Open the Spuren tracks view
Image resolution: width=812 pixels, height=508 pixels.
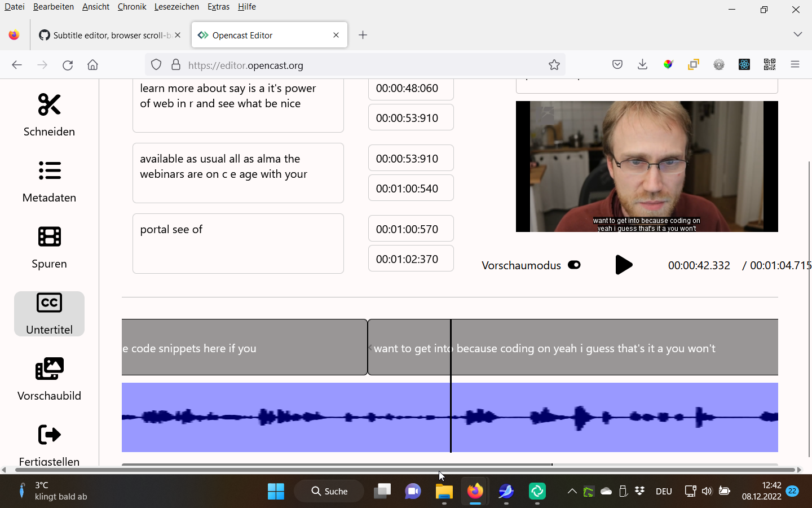pos(49,248)
